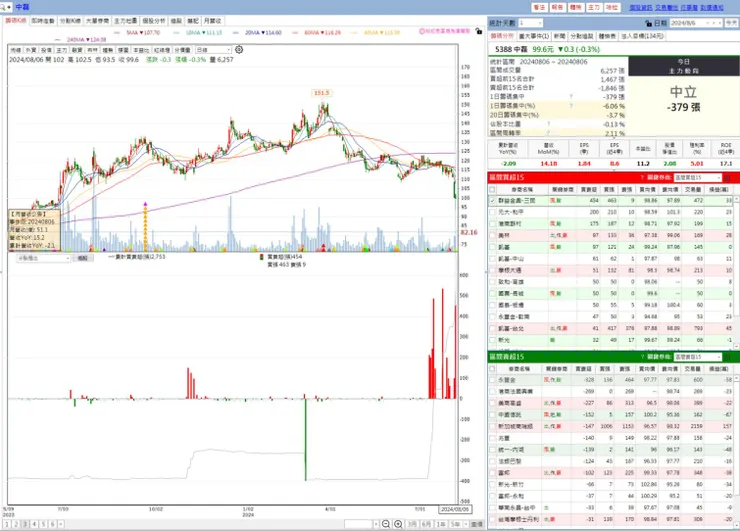This screenshot has height=531, width=740.
Task: Check select-all box in 區間賣超15 table header
Action: tap(493, 368)
